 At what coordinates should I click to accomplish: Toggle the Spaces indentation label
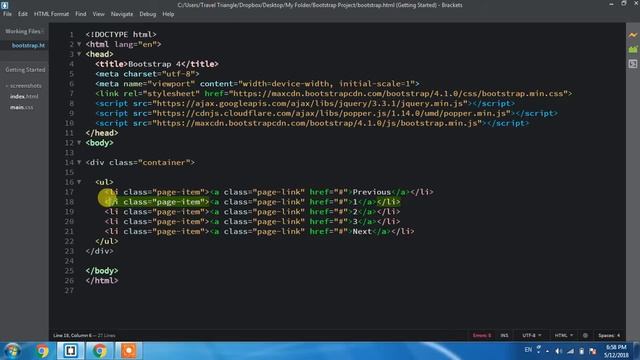pos(606,336)
